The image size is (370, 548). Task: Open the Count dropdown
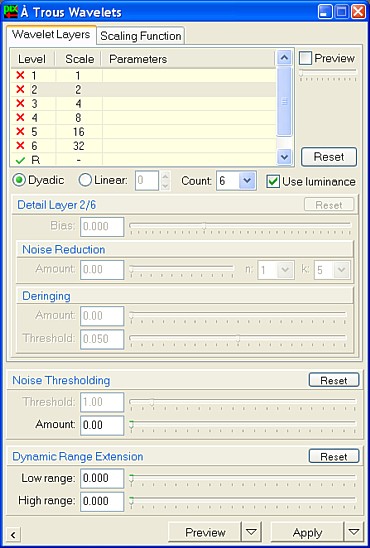coord(247,181)
